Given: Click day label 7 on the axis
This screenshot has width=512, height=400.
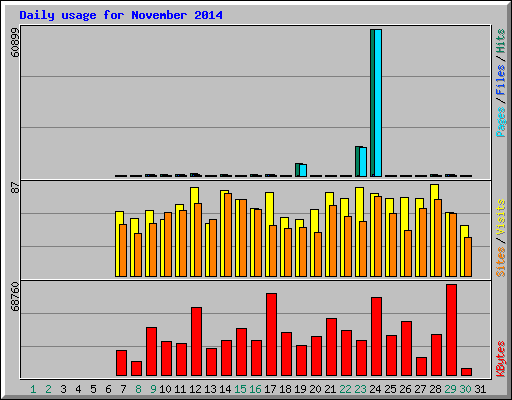Looking at the screenshot, I should (x=123, y=389).
